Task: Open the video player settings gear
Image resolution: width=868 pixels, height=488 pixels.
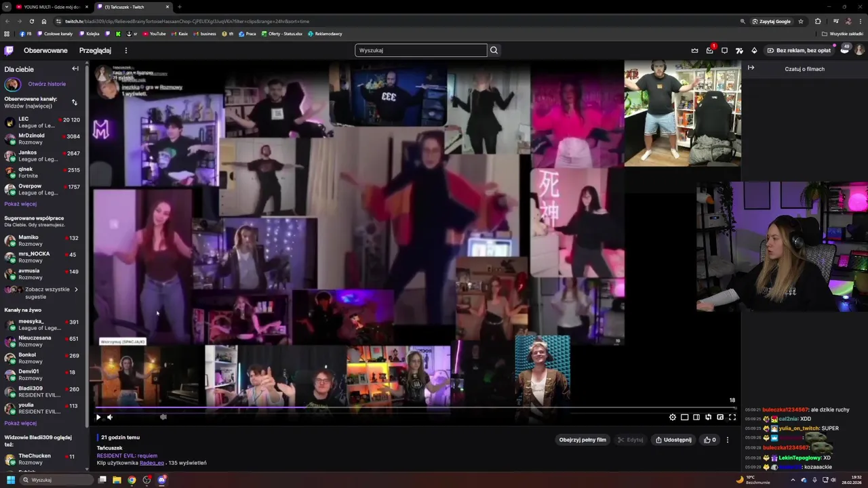Action: coord(673,418)
